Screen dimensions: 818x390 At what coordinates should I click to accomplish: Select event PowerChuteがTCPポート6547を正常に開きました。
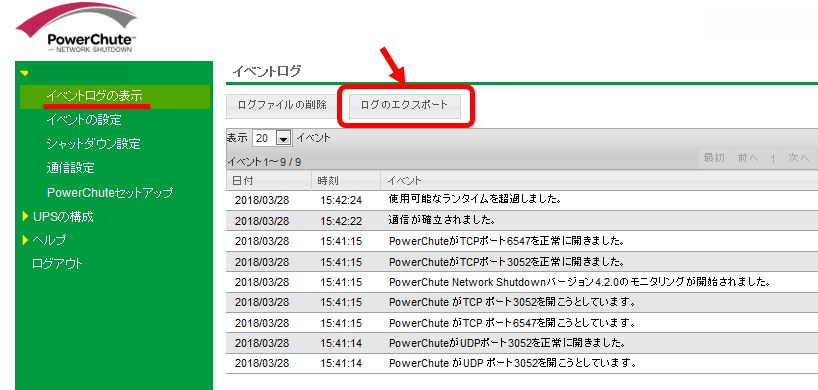pos(507,241)
